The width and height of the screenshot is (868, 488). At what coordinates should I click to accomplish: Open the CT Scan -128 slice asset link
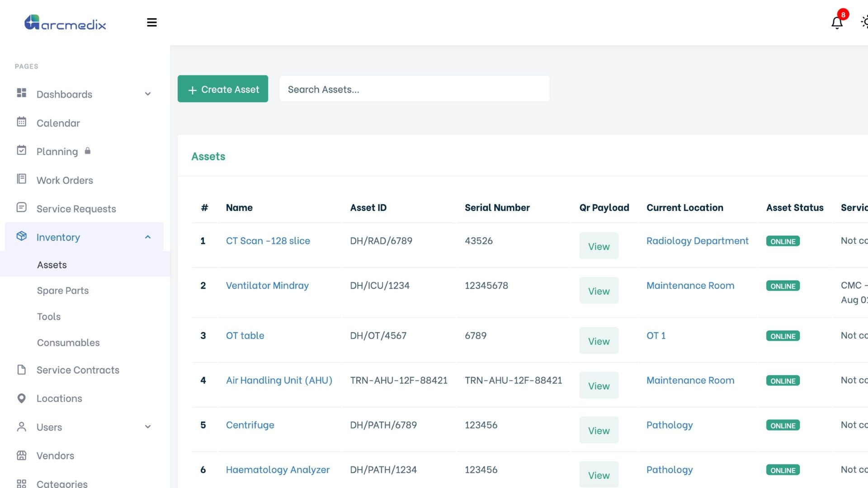pyautogui.click(x=268, y=241)
